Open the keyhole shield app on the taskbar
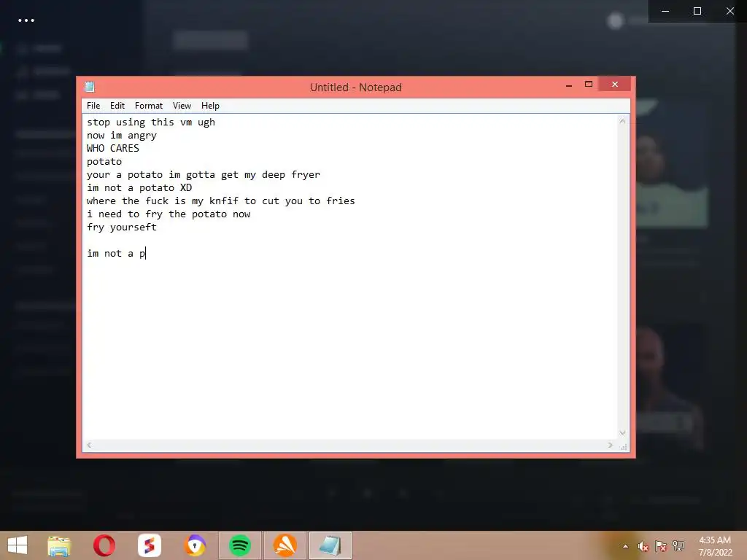 (195, 545)
